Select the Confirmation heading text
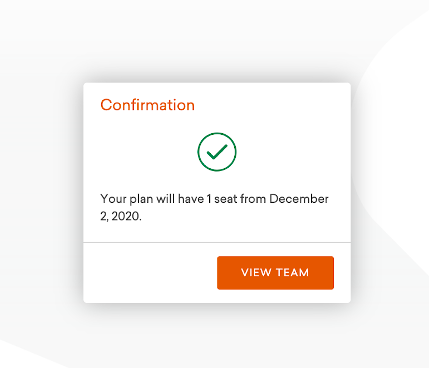 [147, 105]
